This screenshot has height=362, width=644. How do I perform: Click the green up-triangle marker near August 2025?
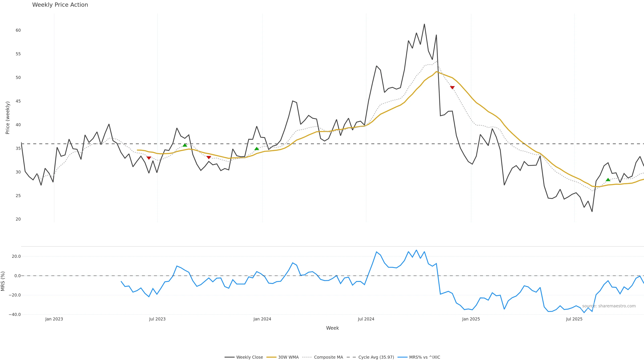tap(608, 180)
